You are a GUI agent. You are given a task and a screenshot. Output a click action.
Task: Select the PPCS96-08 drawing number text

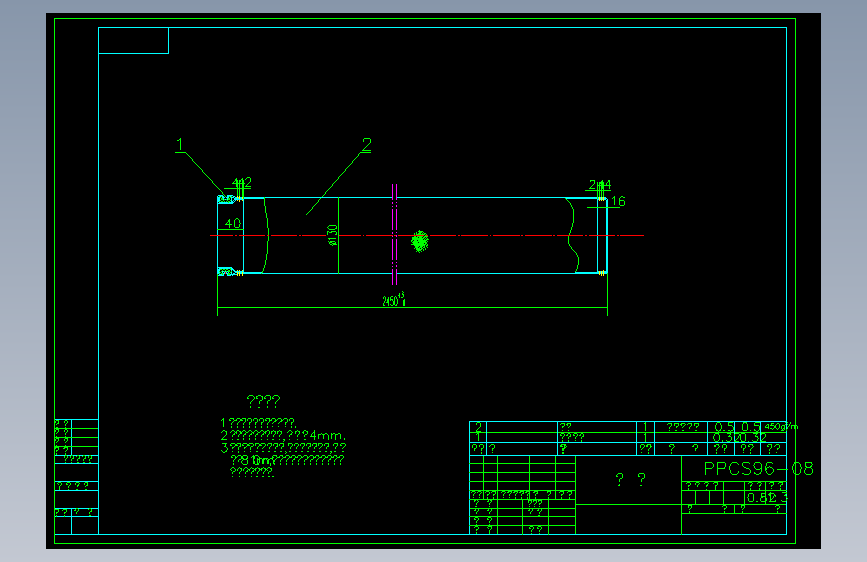pos(758,469)
